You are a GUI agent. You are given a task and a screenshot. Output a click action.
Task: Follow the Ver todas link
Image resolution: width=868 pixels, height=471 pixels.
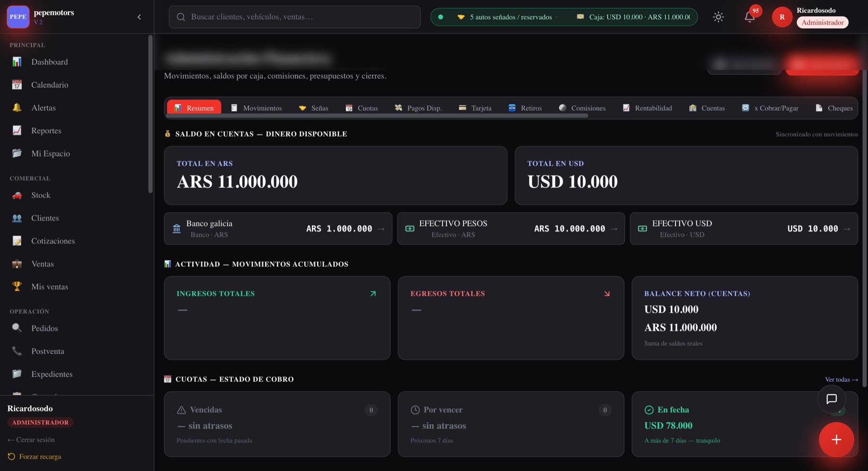pos(841,379)
